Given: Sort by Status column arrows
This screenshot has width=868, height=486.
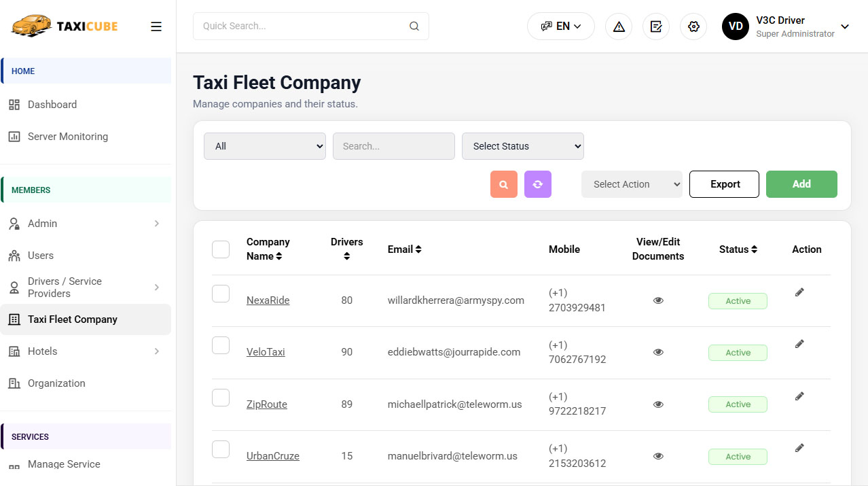Looking at the screenshot, I should [x=754, y=249].
